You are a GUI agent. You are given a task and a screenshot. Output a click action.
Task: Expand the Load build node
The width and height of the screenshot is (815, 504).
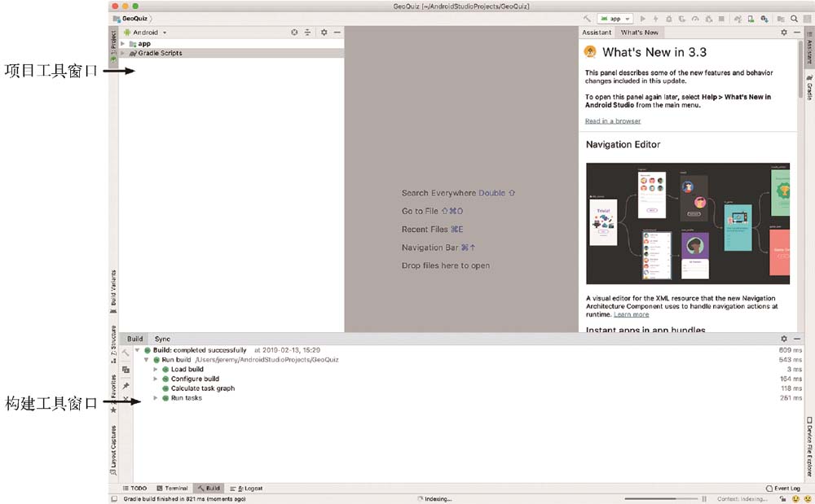[x=156, y=369]
